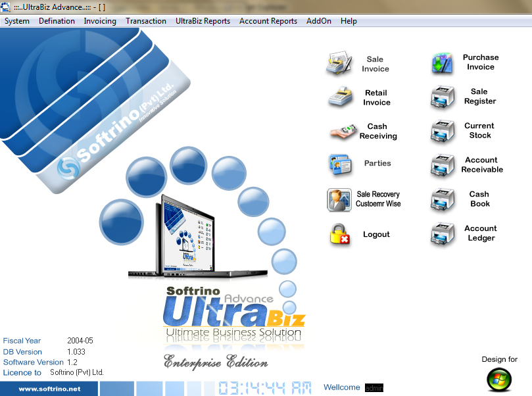Click the Logout padlock icon

[x=339, y=234]
